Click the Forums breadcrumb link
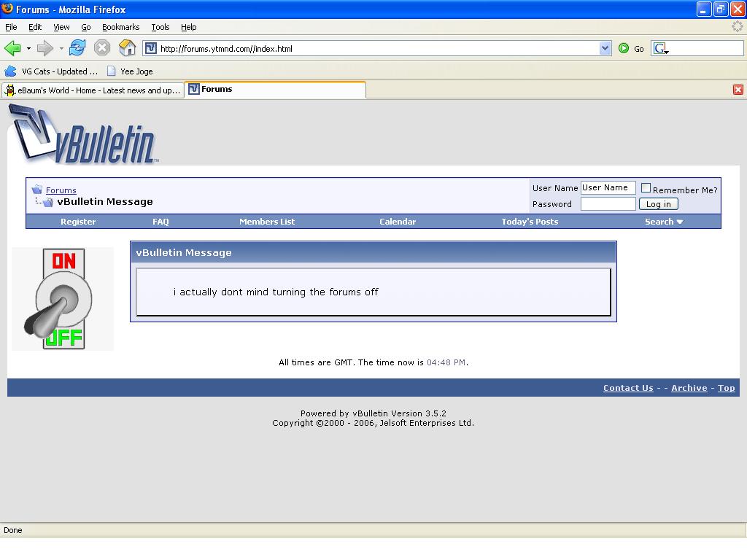Image resolution: width=747 pixels, height=560 pixels. pyautogui.click(x=61, y=190)
